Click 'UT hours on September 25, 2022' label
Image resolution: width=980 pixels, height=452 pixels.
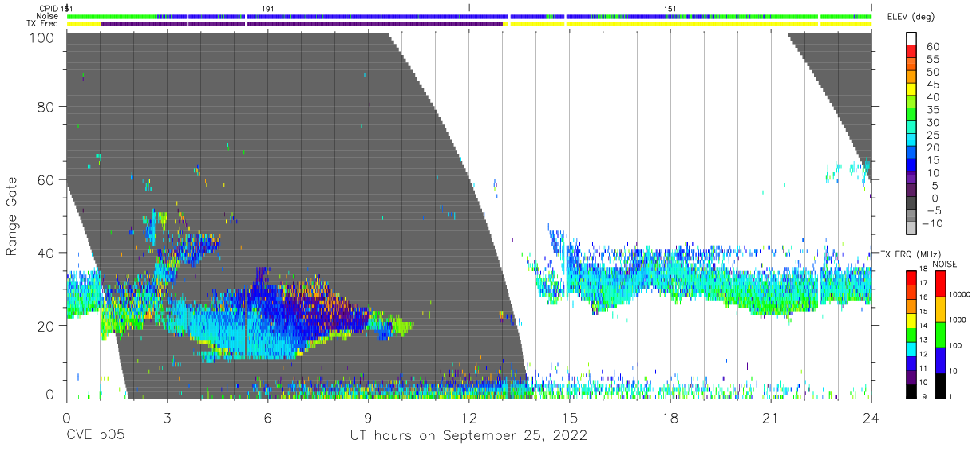[468, 435]
